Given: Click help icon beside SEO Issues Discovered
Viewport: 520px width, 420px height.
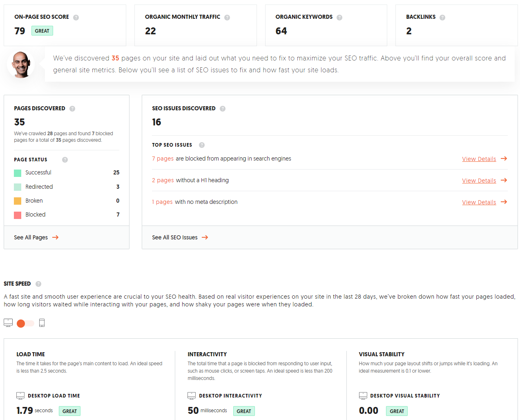Looking at the screenshot, I should 223,109.
